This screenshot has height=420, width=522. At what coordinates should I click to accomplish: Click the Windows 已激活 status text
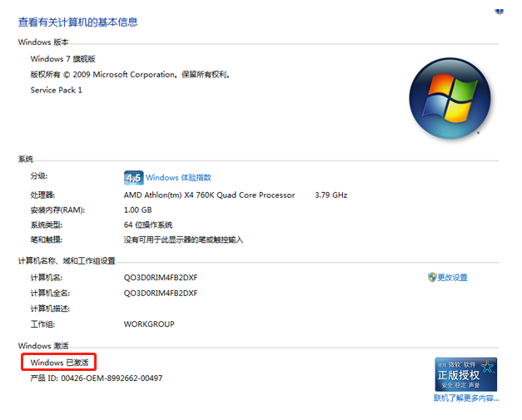coord(60,363)
